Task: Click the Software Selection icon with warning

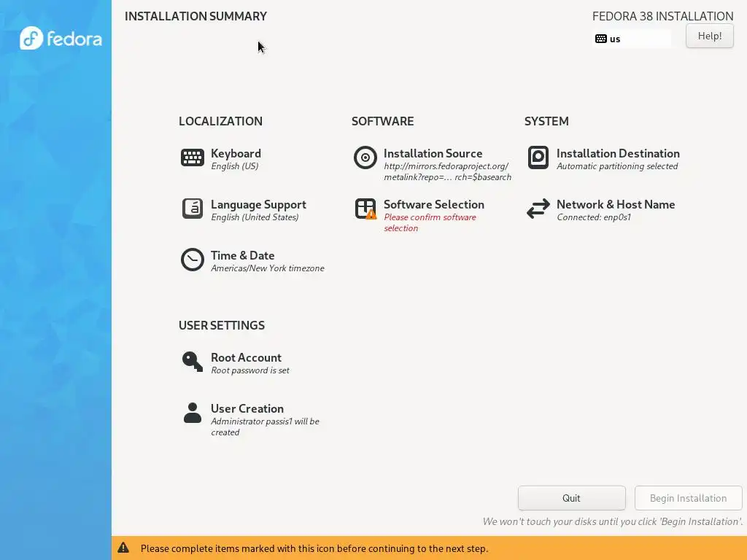Action: coord(365,209)
